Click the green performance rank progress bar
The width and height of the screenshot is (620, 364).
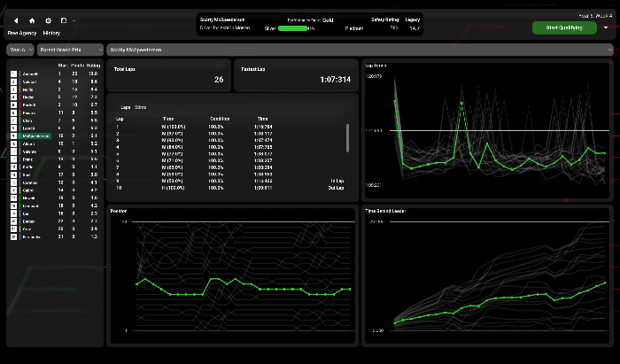tap(292, 28)
